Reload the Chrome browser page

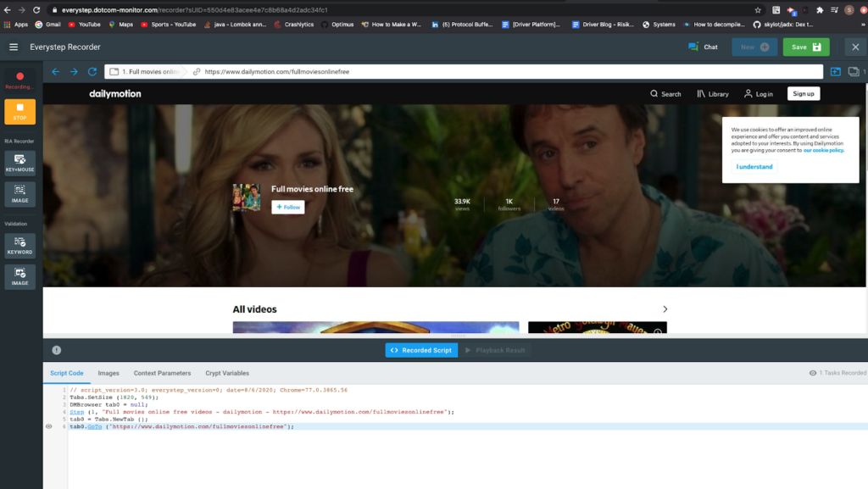36,10
